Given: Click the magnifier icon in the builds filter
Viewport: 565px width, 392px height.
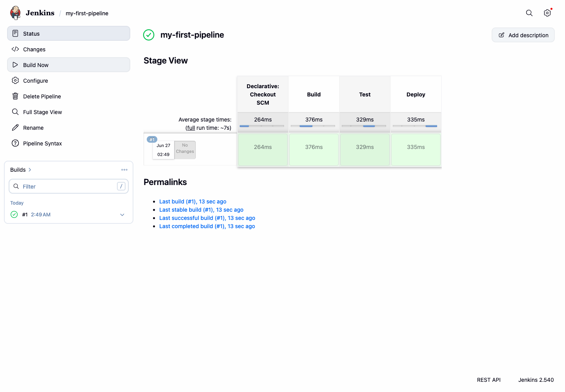Looking at the screenshot, I should (16, 186).
